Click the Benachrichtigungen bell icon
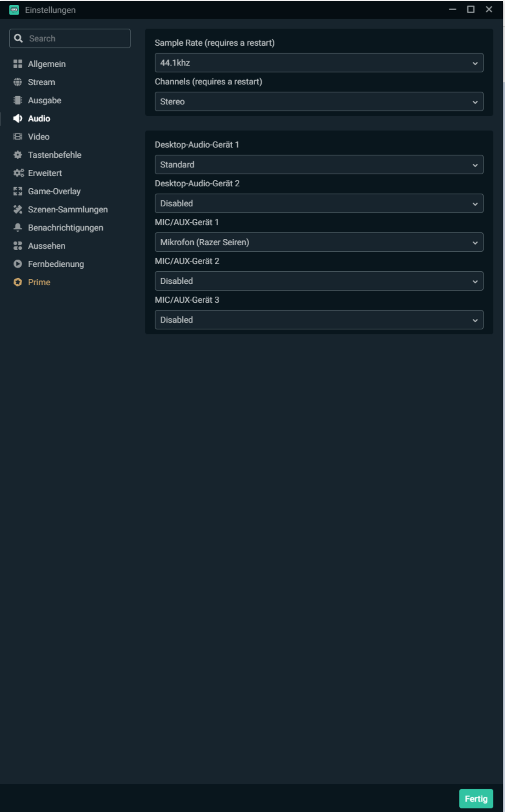Viewport: 505px width, 812px height. (x=18, y=228)
